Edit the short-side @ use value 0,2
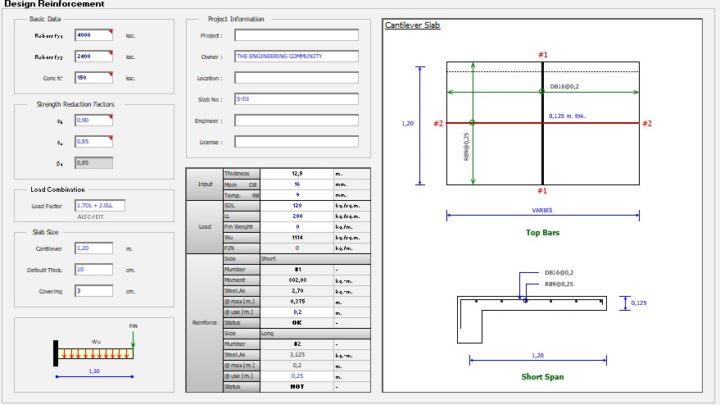 (297, 312)
